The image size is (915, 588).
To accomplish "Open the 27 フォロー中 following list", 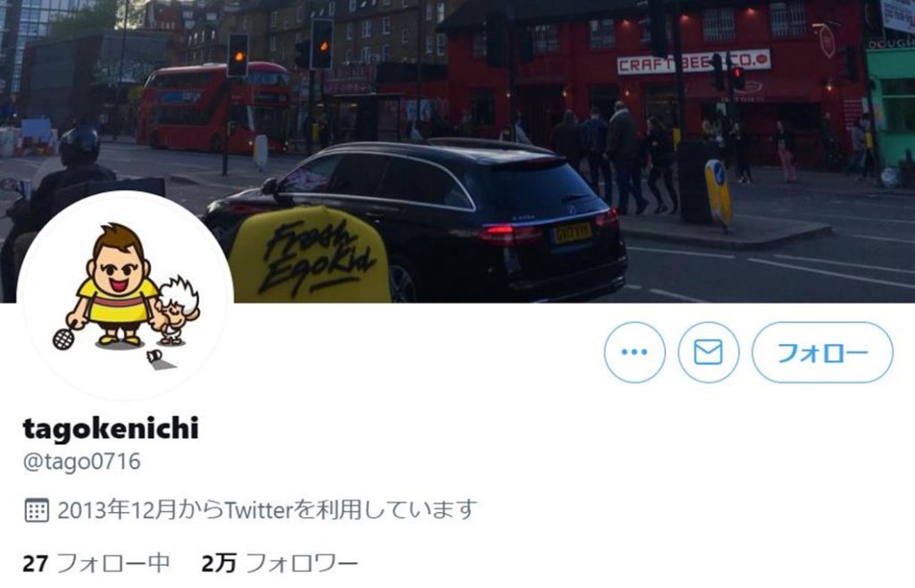I will [96, 563].
